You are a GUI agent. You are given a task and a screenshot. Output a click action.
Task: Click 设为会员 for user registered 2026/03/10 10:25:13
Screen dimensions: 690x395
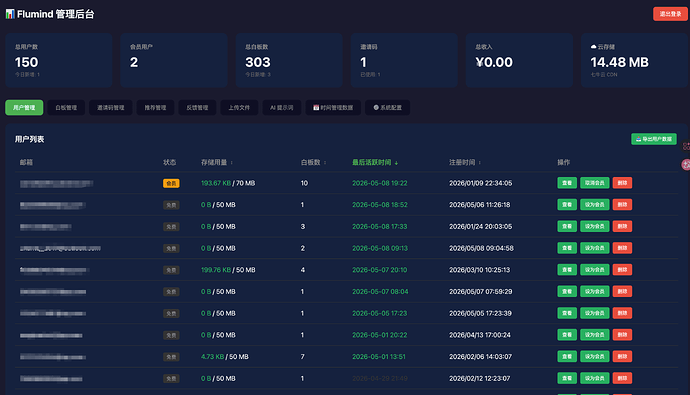pyautogui.click(x=595, y=270)
